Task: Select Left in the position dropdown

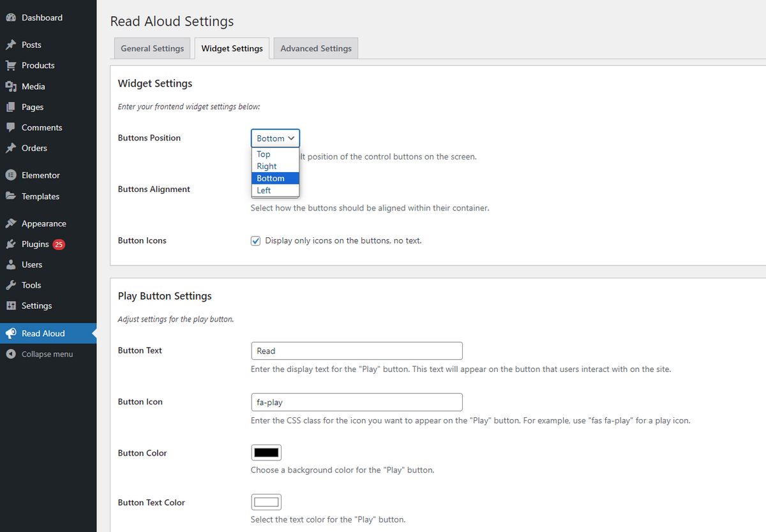Action: [x=264, y=190]
